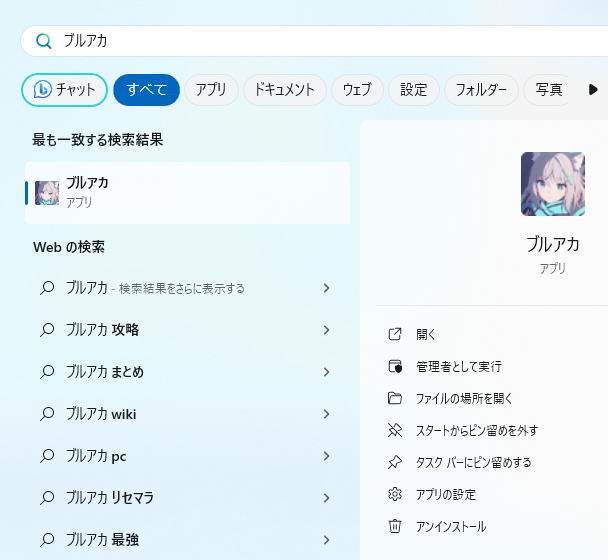Expand chevron for ブルアカ リセマラ
608x560 pixels.
(x=326, y=498)
